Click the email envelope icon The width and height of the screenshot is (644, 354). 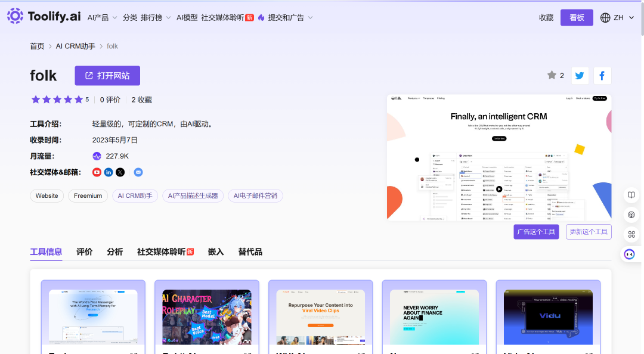[138, 172]
